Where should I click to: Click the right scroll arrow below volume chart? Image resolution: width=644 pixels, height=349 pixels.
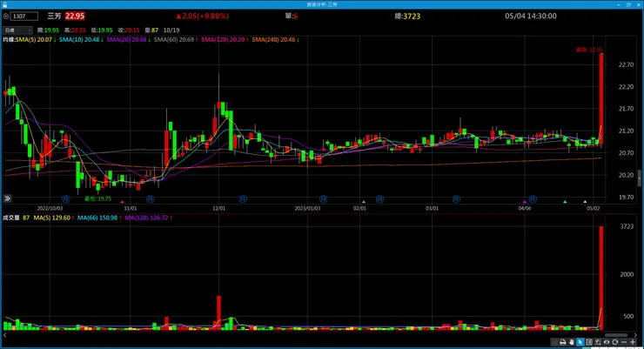pos(636,335)
